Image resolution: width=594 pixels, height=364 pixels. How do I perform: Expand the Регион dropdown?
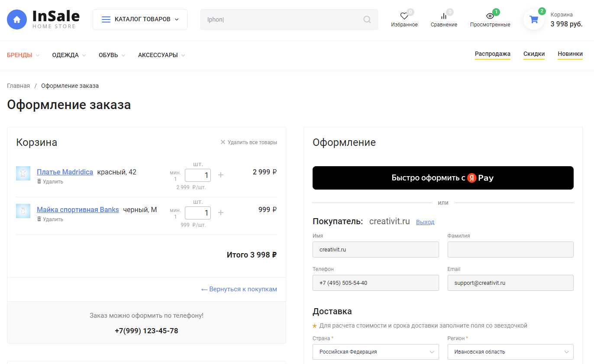[510, 352]
